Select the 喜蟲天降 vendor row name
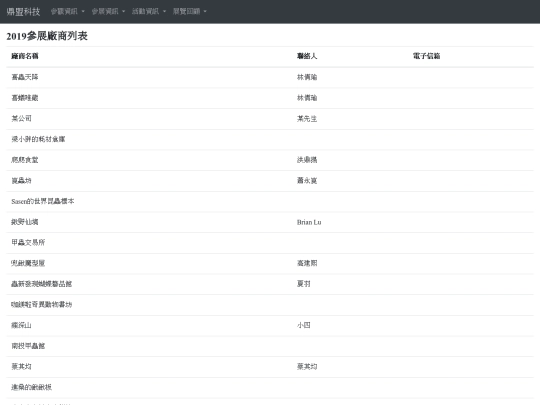Viewport: 540px width, 405px height. tap(25, 77)
